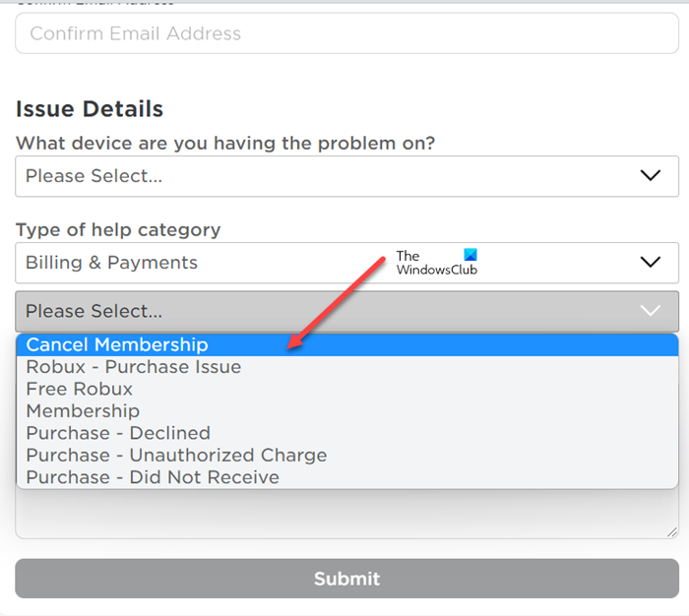Select the 'Membership' list option

(x=83, y=411)
